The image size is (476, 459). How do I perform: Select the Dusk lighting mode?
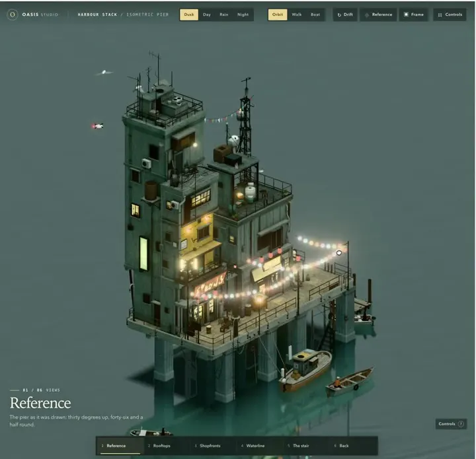click(x=189, y=15)
